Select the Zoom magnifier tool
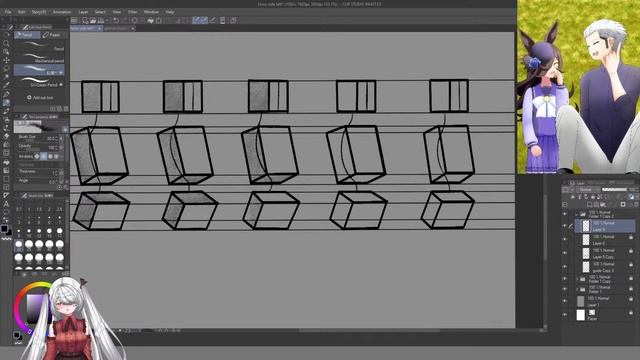The width and height of the screenshot is (640, 360). coord(6,43)
